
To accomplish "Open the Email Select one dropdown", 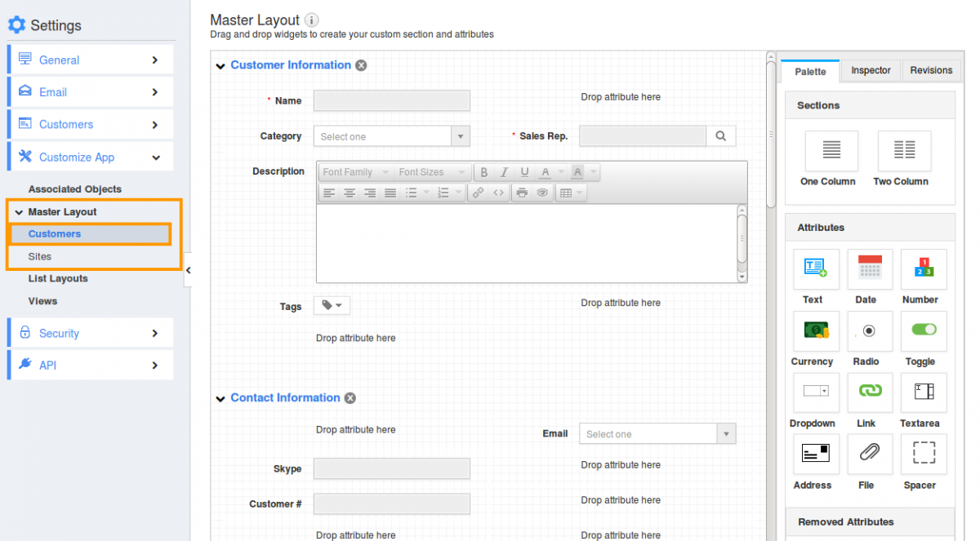I will point(657,434).
